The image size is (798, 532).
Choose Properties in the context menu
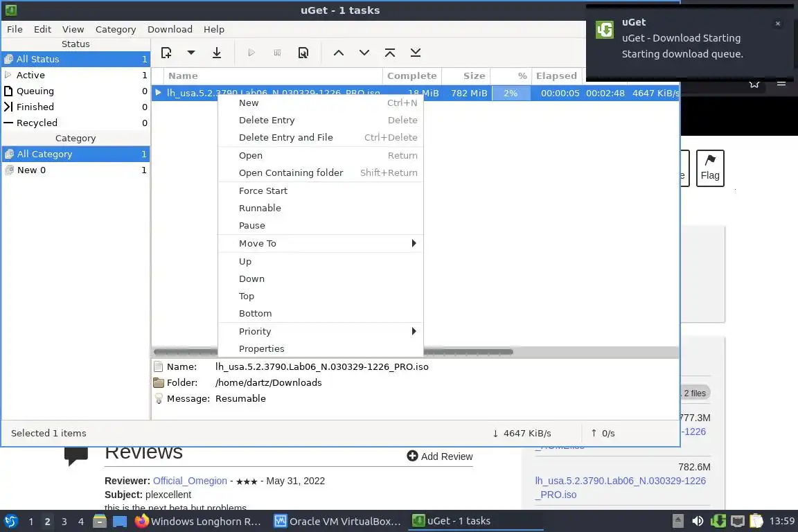click(321, 348)
